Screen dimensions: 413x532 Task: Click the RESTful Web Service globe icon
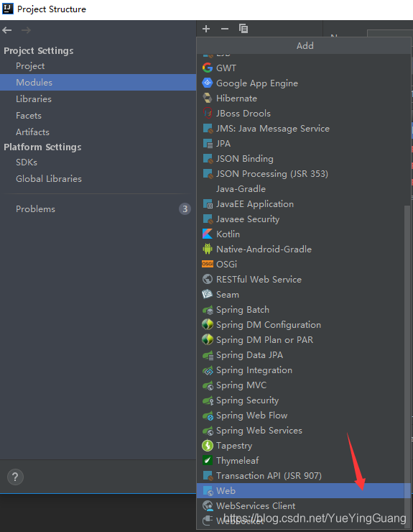pyautogui.click(x=207, y=279)
